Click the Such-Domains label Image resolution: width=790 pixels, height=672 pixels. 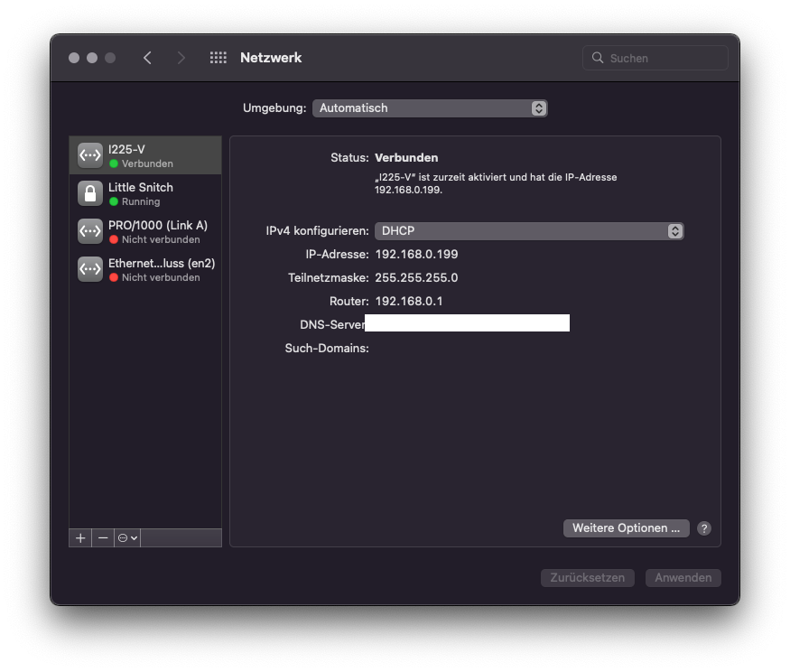[327, 349]
